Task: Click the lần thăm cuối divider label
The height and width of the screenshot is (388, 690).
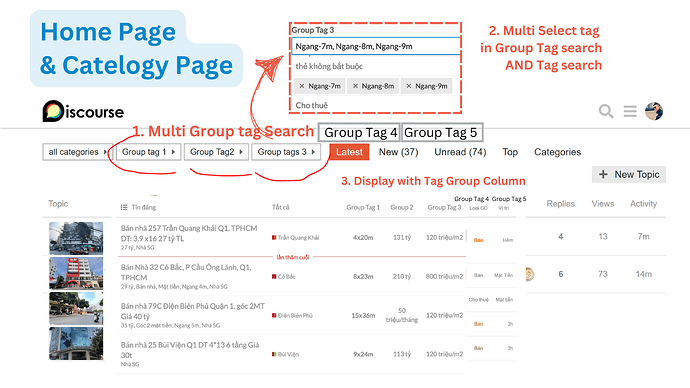Action: pos(293,257)
